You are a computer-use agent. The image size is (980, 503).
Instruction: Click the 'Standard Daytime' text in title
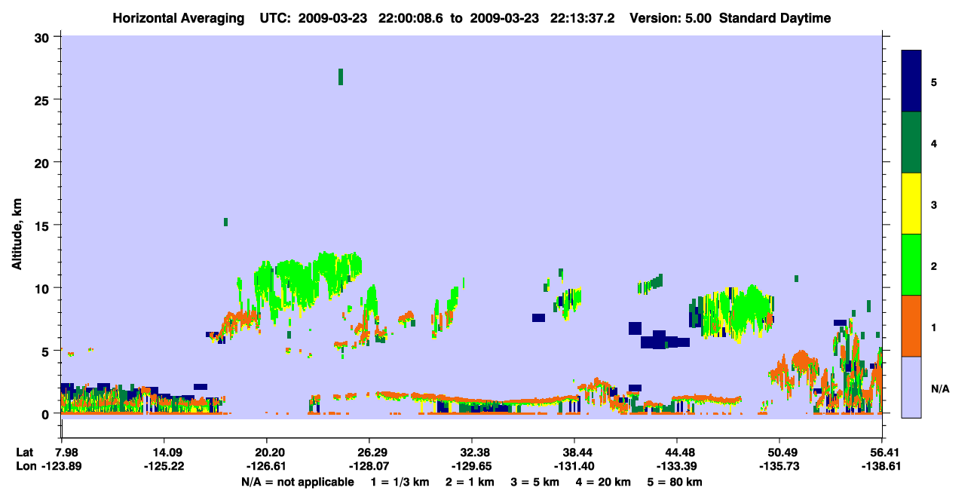coord(775,18)
